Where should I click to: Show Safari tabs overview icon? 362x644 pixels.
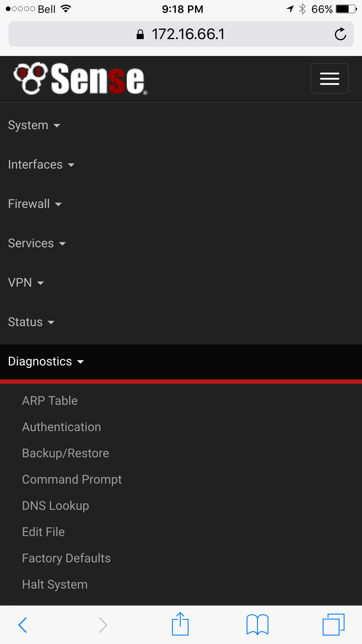click(333, 625)
